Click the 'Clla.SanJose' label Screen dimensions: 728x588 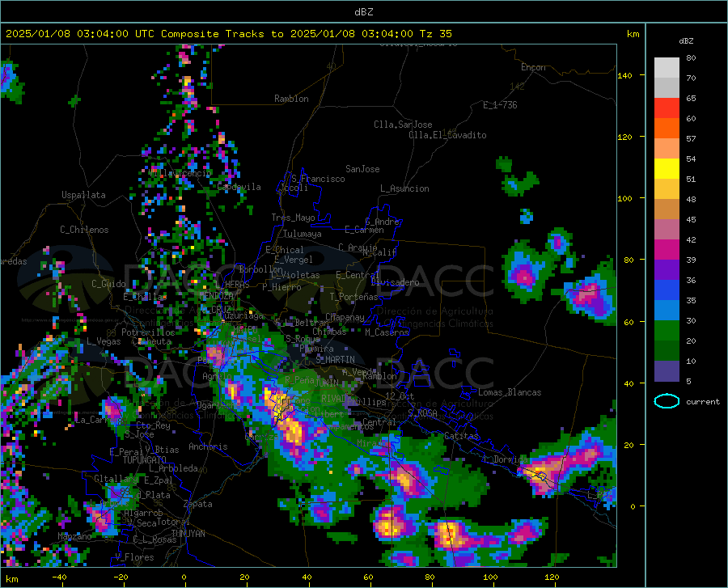[x=403, y=125]
